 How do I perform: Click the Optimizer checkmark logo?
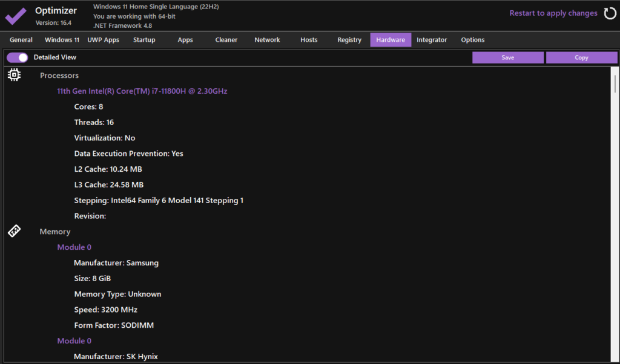point(16,15)
